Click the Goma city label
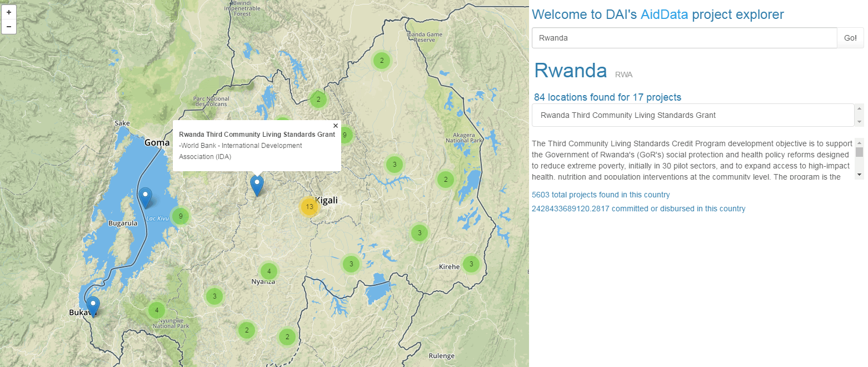868x367 pixels. coord(157,142)
